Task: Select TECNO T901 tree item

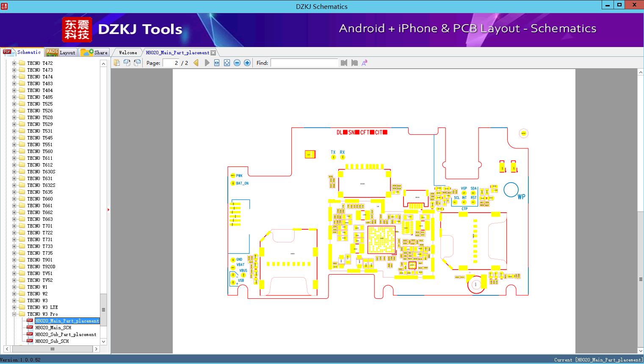Action: [40, 260]
